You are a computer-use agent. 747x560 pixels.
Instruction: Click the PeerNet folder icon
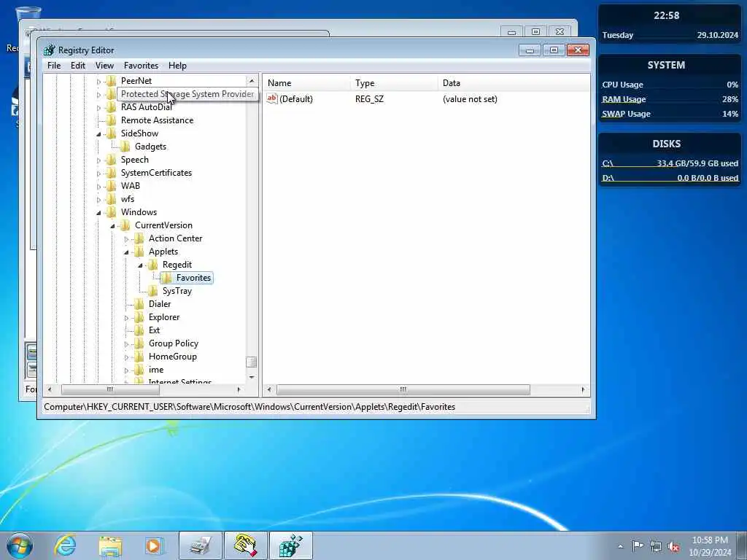coord(112,80)
